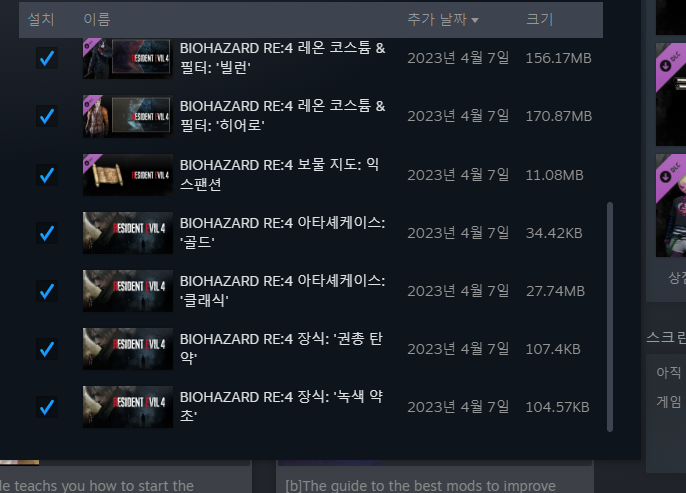Open BIOHAZARD RE:4 장식: '녹색 약초' title
The image size is (686, 493).
(281, 407)
